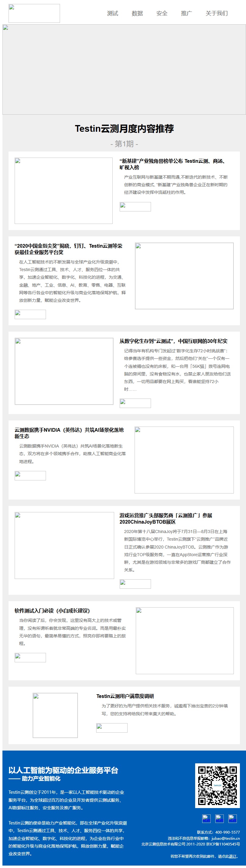This screenshot has width=246, height=868.
Task: Click the thumbnail for 中国互联网的30年纪实 article
Action: [64, 371]
